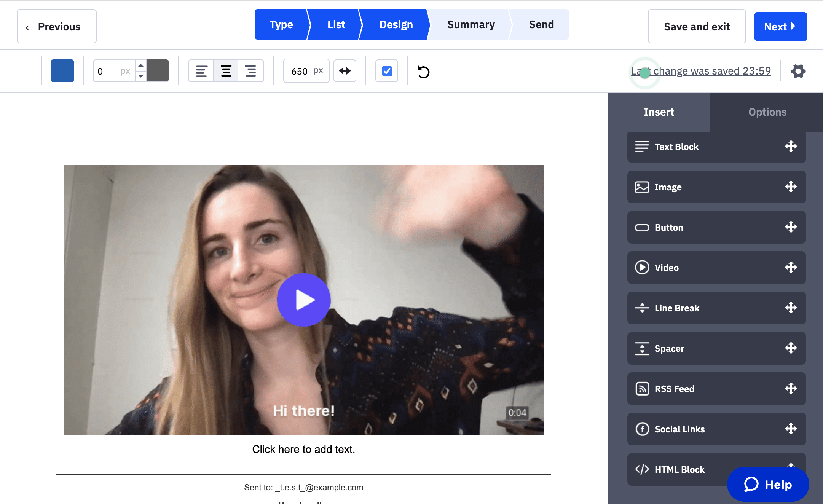823x504 pixels.
Task: Open the Help chat button
Action: 768,484
